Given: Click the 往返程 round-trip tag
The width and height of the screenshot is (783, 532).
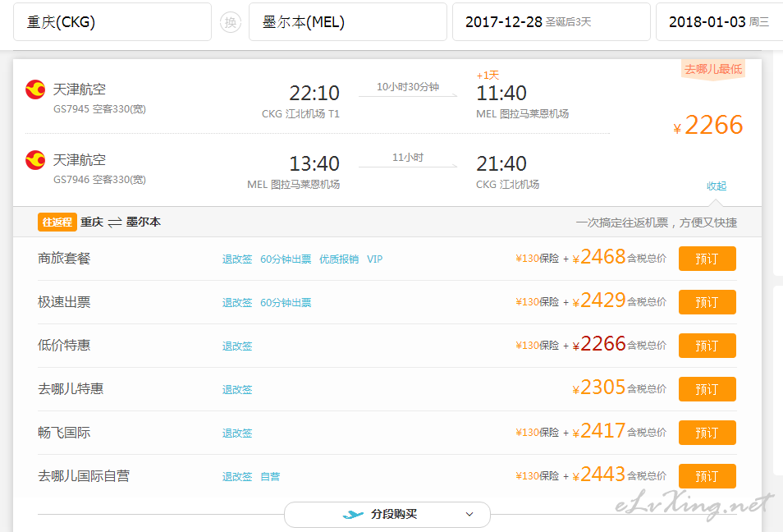Looking at the screenshot, I should click(x=57, y=222).
